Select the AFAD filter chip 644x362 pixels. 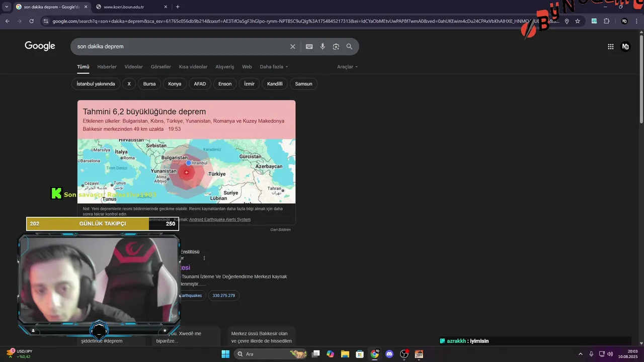200,84
